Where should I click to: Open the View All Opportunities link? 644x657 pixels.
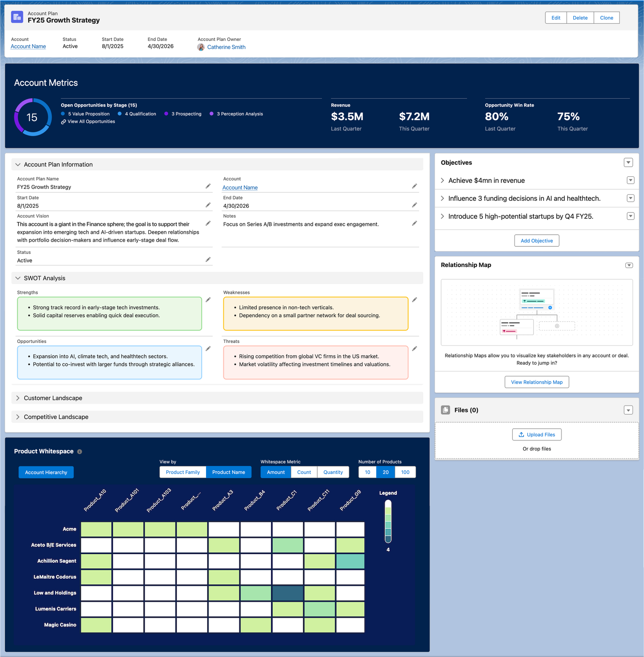coord(91,122)
